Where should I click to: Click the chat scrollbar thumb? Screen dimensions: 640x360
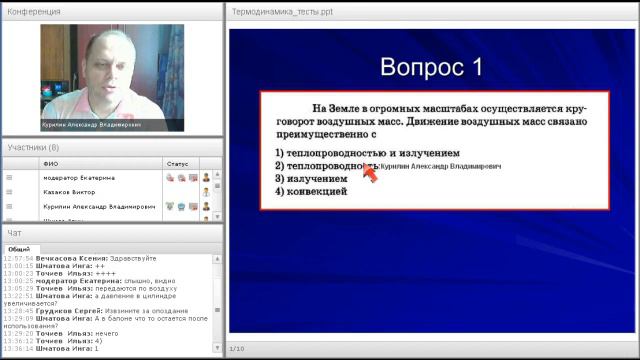[217, 310]
